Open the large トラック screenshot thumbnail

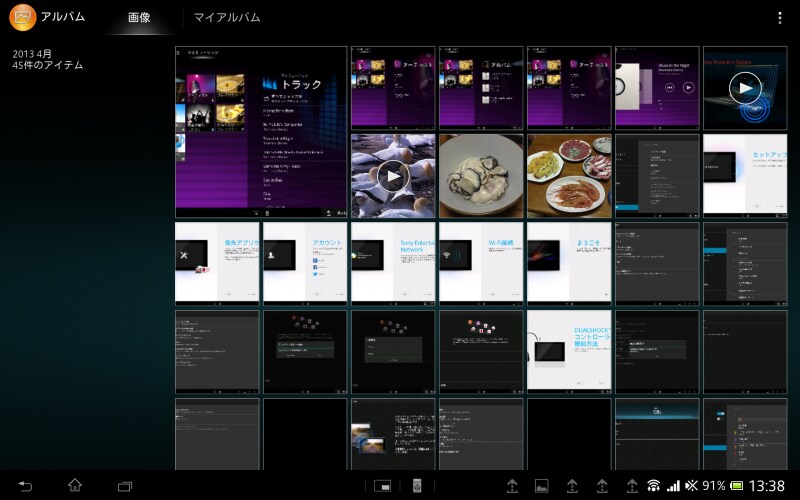(261, 132)
